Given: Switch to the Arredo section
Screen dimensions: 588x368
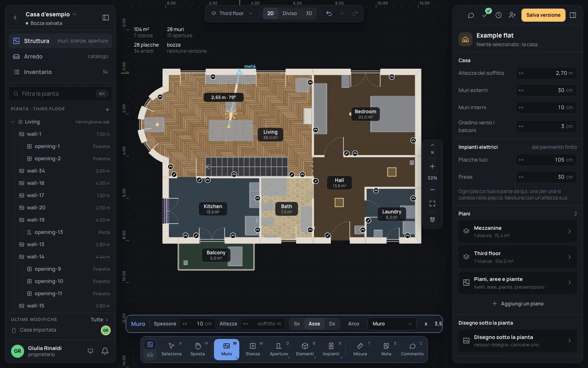Looking at the screenshot, I should tap(60, 56).
